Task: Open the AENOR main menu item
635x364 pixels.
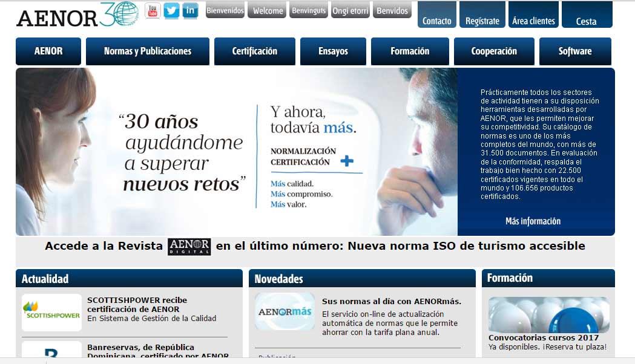Action: click(x=48, y=51)
